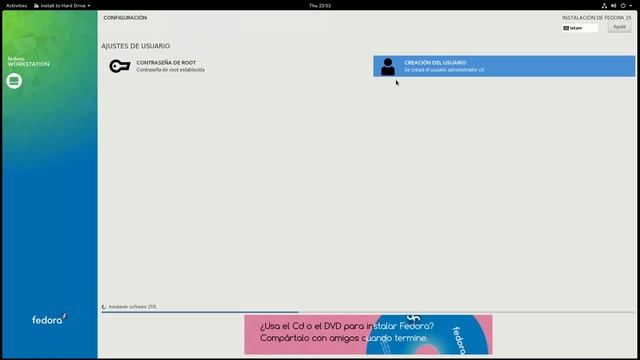Viewport: 640px width, 360px height.
Task: Click the network status icon in top bar
Action: [x=604, y=6]
